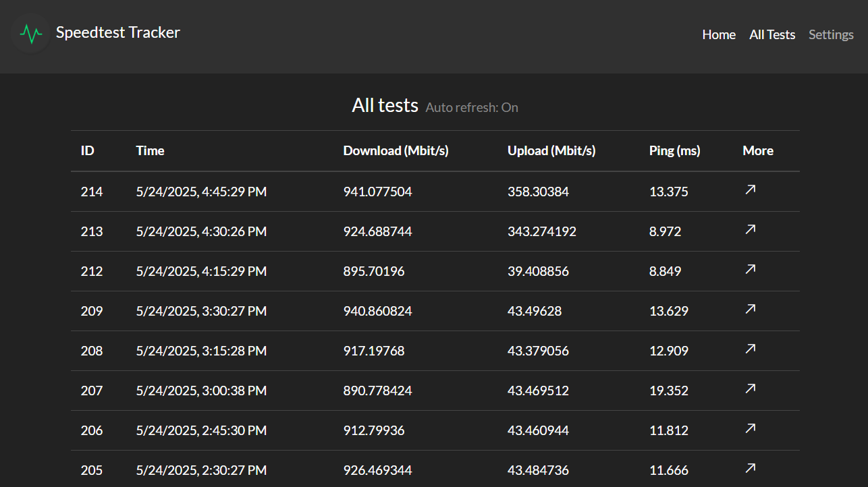The image size is (868, 487).
Task: Click the Ping (ms) column header
Action: [x=674, y=150]
